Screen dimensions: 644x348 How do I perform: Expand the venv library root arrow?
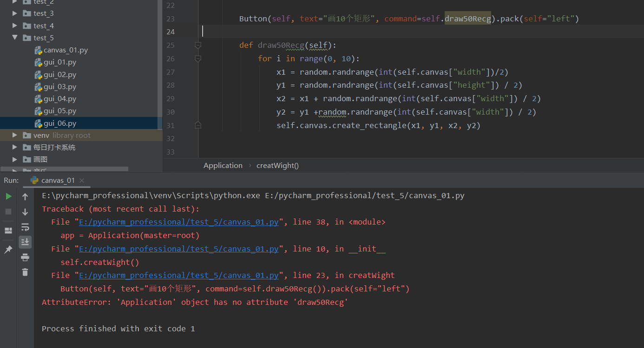click(x=15, y=135)
